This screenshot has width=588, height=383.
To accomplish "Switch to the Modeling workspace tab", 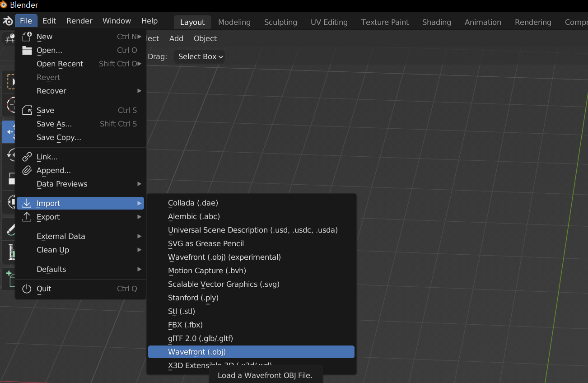I will pyautogui.click(x=234, y=22).
